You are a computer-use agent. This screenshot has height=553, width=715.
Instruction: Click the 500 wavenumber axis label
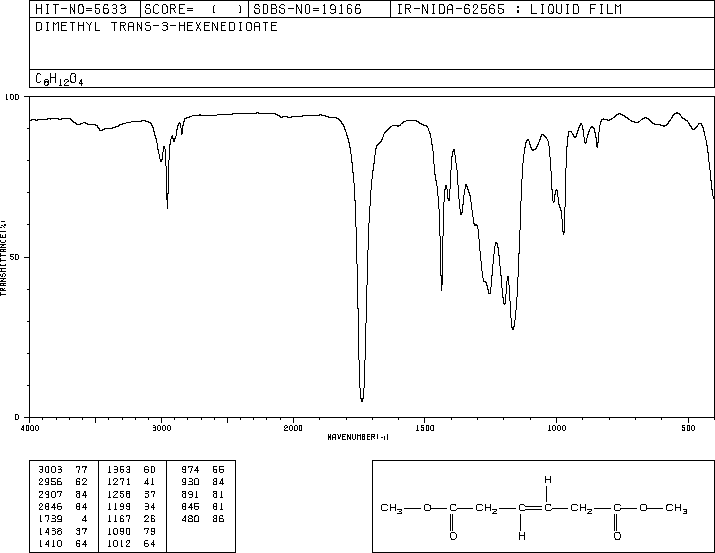tap(688, 428)
